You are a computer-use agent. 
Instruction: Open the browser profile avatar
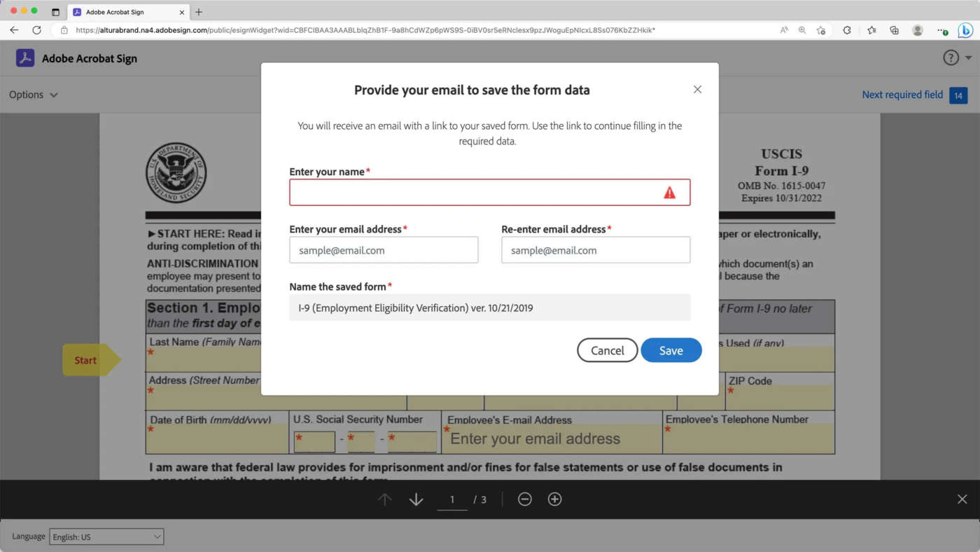917,30
